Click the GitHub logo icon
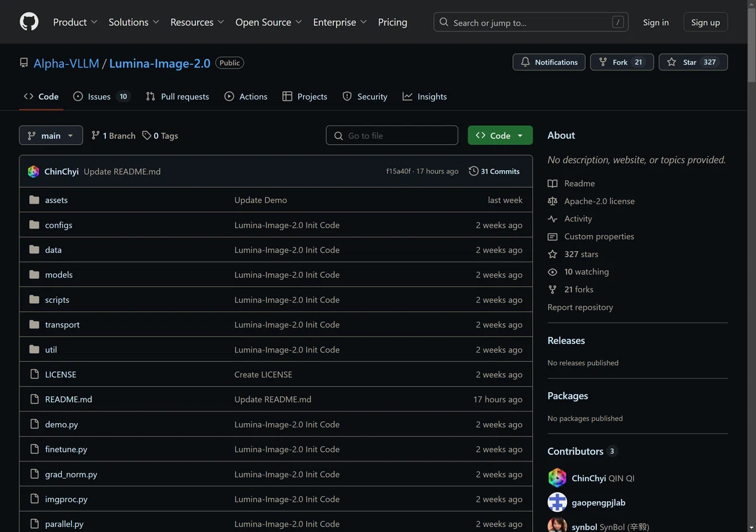 [29, 22]
